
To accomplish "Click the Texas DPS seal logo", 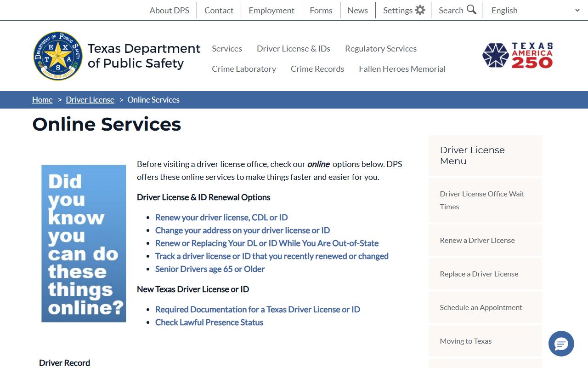I will 58,56.
